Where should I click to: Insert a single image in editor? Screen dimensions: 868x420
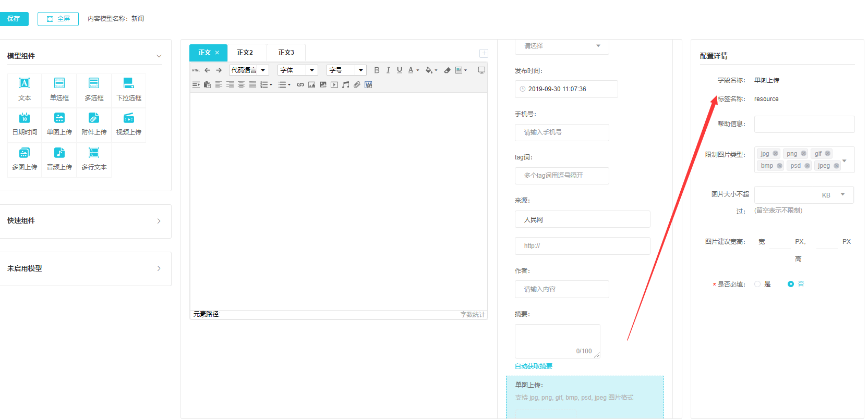312,85
